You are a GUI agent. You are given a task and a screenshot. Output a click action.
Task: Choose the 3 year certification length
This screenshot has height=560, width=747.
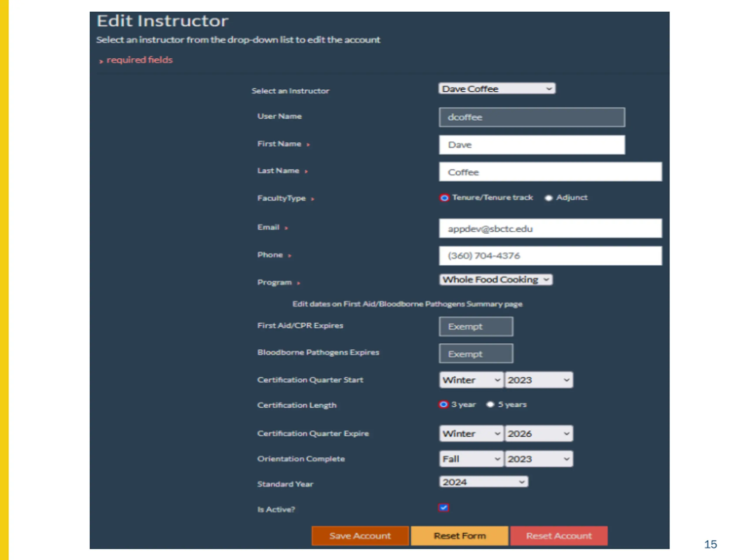point(444,404)
